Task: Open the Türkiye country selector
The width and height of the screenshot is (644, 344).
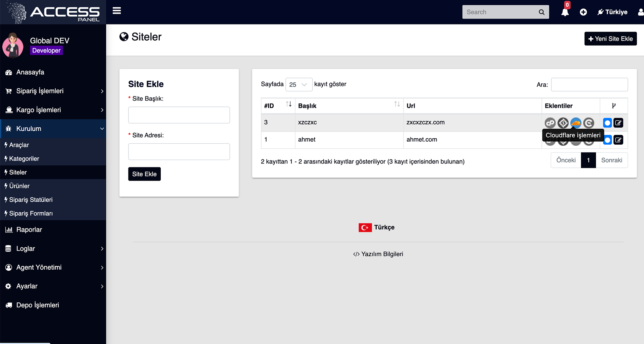Action: coord(612,12)
